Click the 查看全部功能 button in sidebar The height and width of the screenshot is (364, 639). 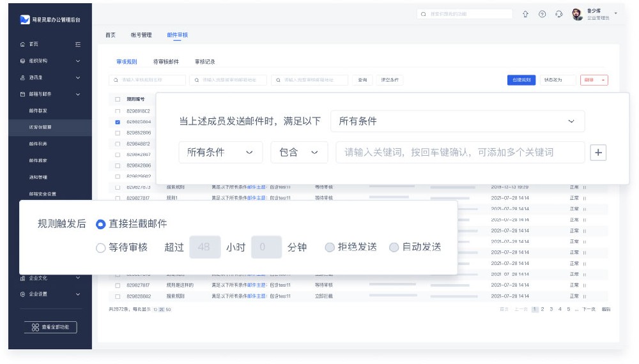click(x=50, y=327)
